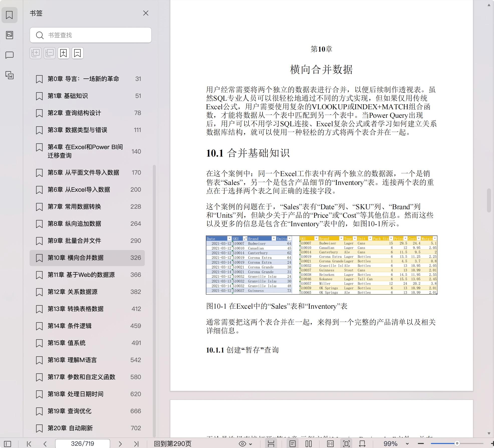
Task: Fit page to window icon
Action: tap(346, 444)
